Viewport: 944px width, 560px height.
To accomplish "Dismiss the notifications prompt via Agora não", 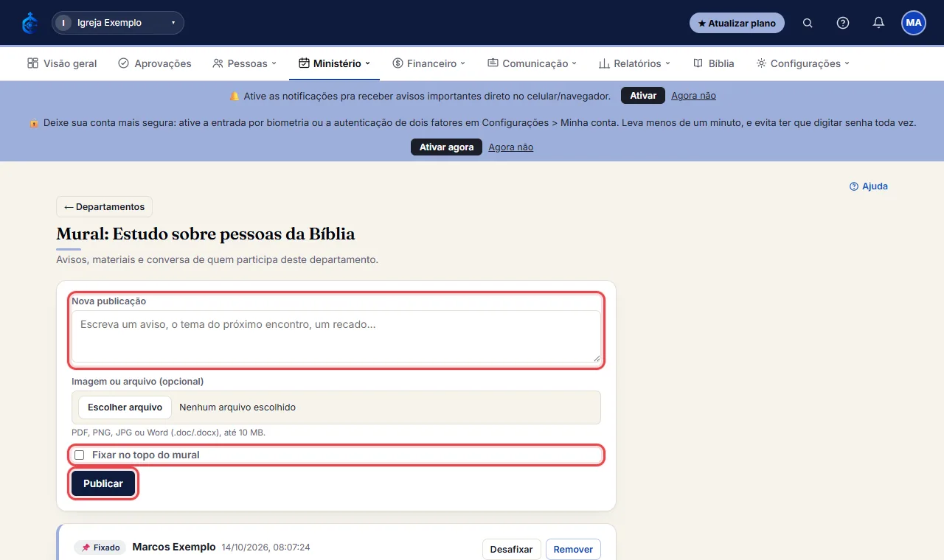I will (x=693, y=96).
